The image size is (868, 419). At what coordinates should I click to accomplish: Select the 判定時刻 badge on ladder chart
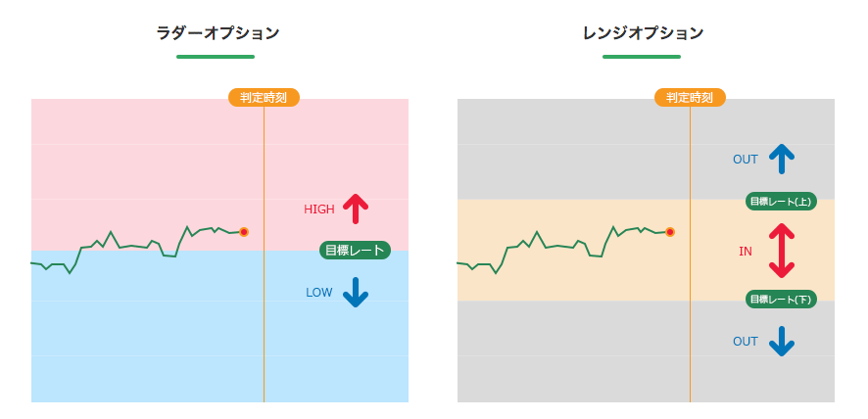[265, 98]
